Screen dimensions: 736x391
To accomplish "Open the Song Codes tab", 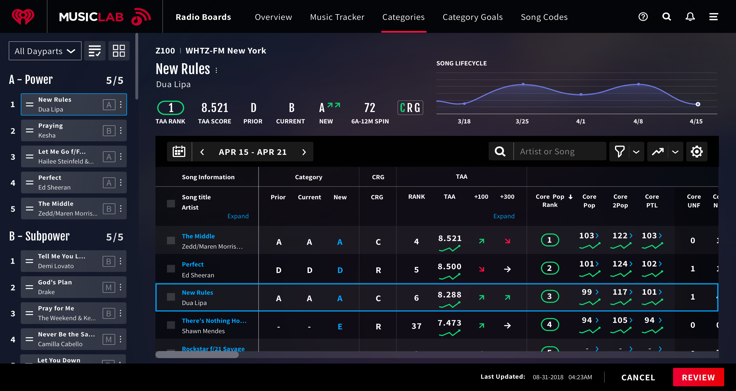I will click(544, 17).
